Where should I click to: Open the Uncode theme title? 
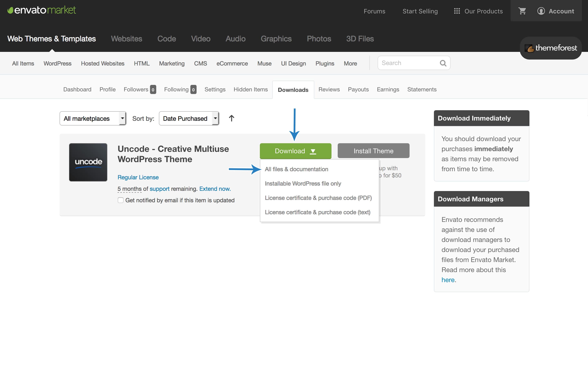(173, 154)
